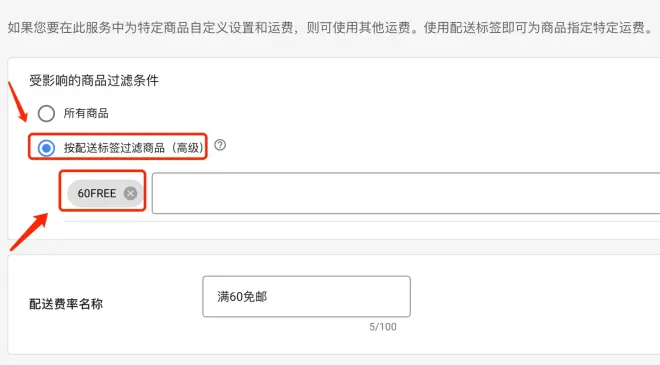Click the 所有商品 option label text
Viewport: 660px width, 365px height.
point(86,113)
